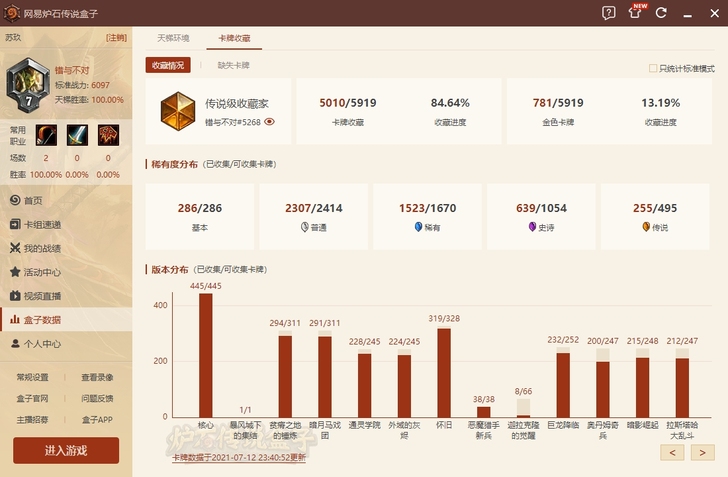Image resolution: width=728 pixels, height=477 pixels.
Task: Minimize the box window
Action: tap(688, 14)
